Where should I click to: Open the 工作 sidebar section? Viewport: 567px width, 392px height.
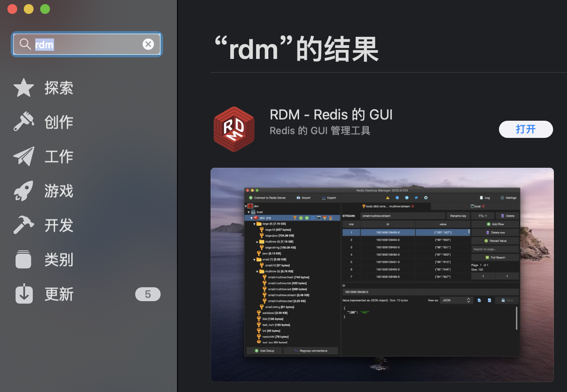59,156
